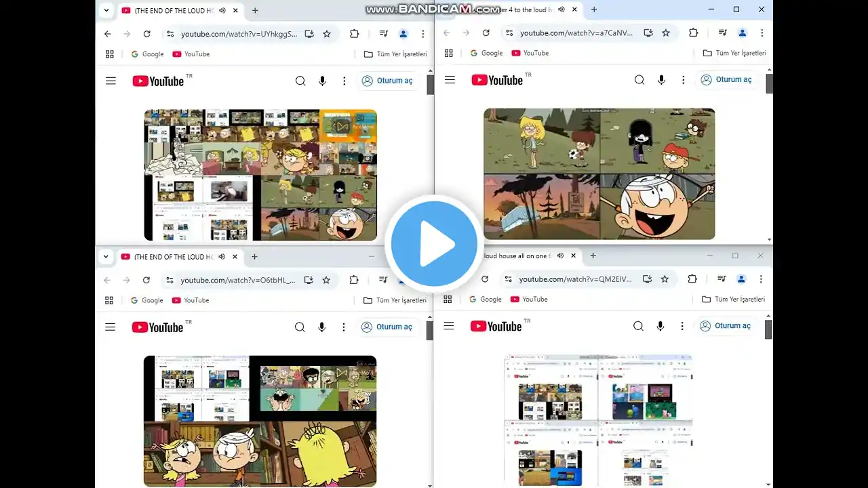Open YouTube guide menu in the O6tbHL window
This screenshot has height=488, width=868.
[110, 327]
